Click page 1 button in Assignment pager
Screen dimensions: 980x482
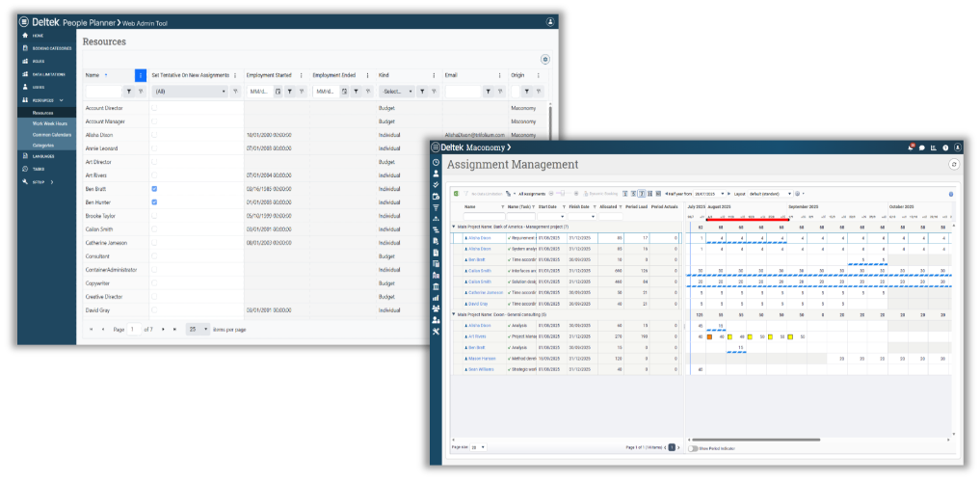pyautogui.click(x=673, y=447)
